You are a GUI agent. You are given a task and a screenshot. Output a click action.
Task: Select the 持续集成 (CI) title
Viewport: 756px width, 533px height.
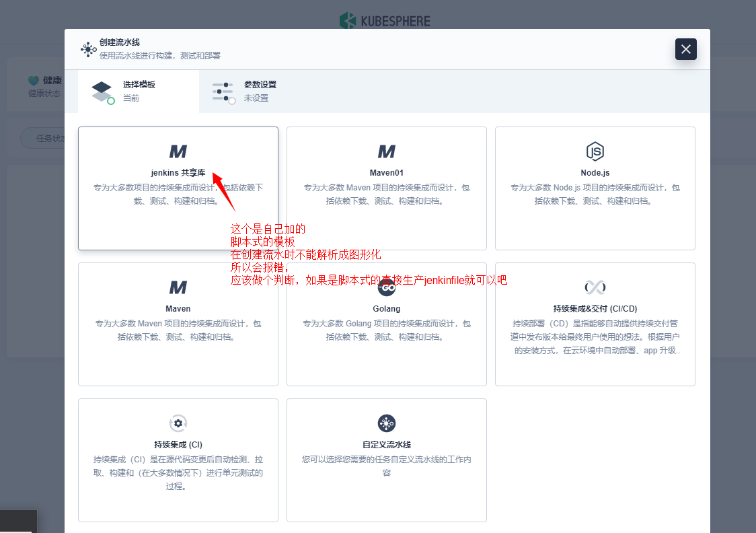click(178, 445)
